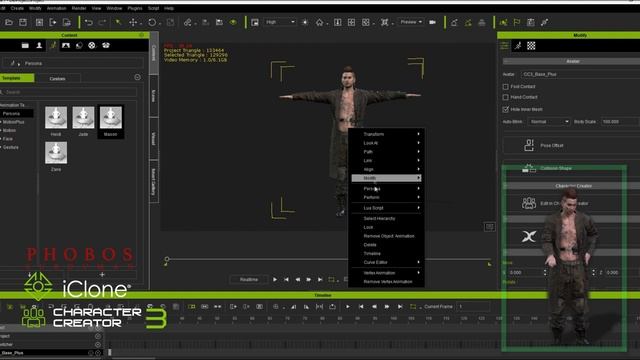Image resolution: width=640 pixels, height=360 pixels.
Task: Toggle the Foot Contact checkbox
Action: [x=506, y=87]
